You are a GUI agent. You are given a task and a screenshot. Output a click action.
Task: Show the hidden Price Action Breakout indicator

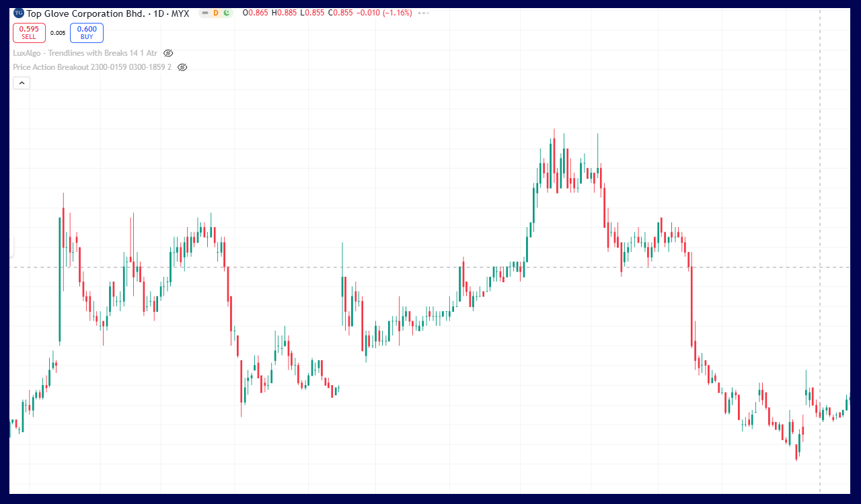tap(182, 67)
